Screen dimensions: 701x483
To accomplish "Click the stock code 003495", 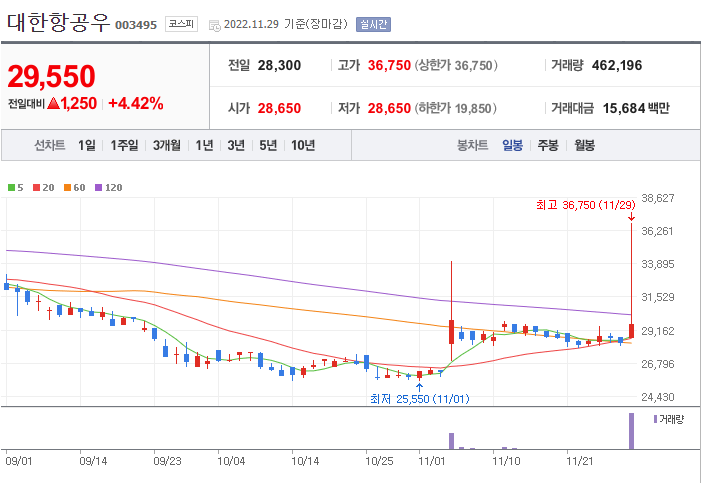I will click(x=136, y=25).
